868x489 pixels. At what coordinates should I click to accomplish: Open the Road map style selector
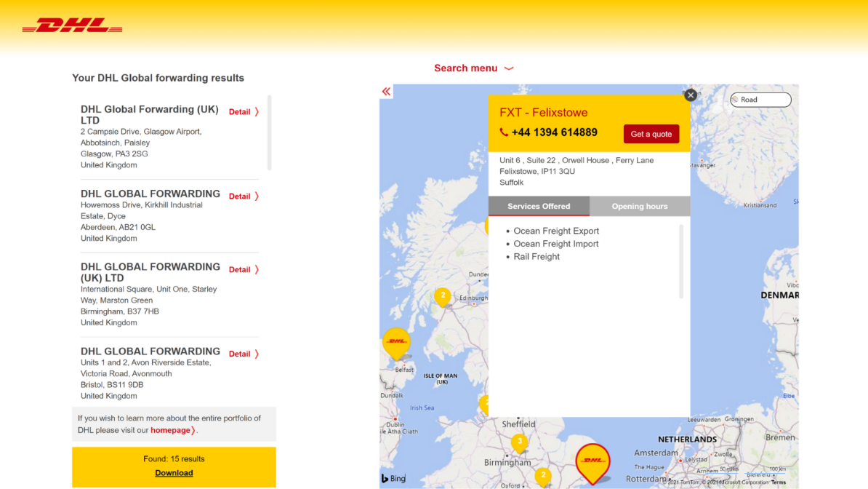[760, 100]
